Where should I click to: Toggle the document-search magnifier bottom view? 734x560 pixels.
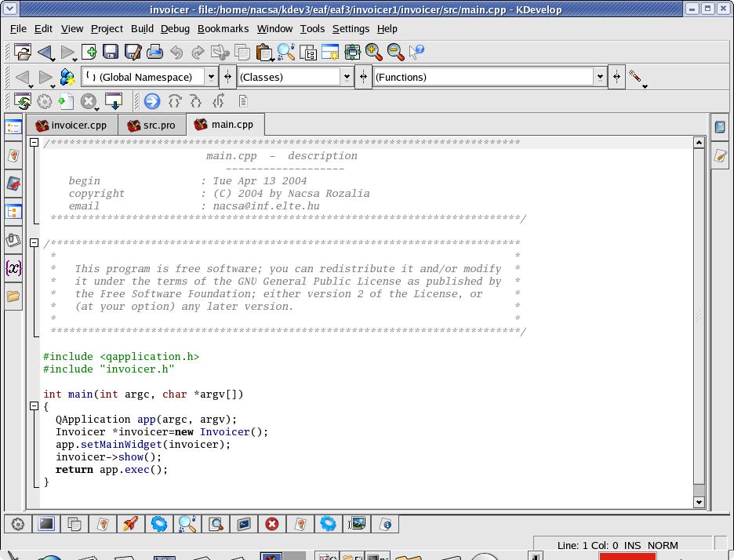(216, 523)
